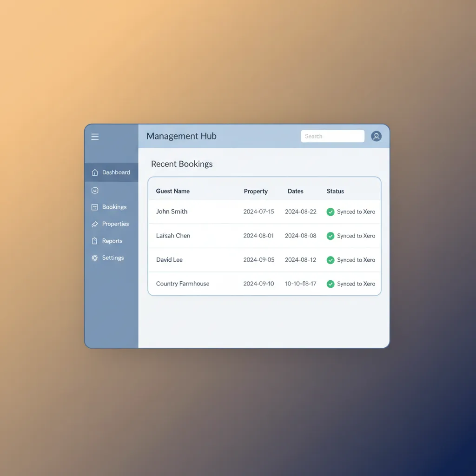Image resolution: width=476 pixels, height=476 pixels.
Task: Click the 2024-08-01 cell
Action: pyautogui.click(x=258, y=236)
